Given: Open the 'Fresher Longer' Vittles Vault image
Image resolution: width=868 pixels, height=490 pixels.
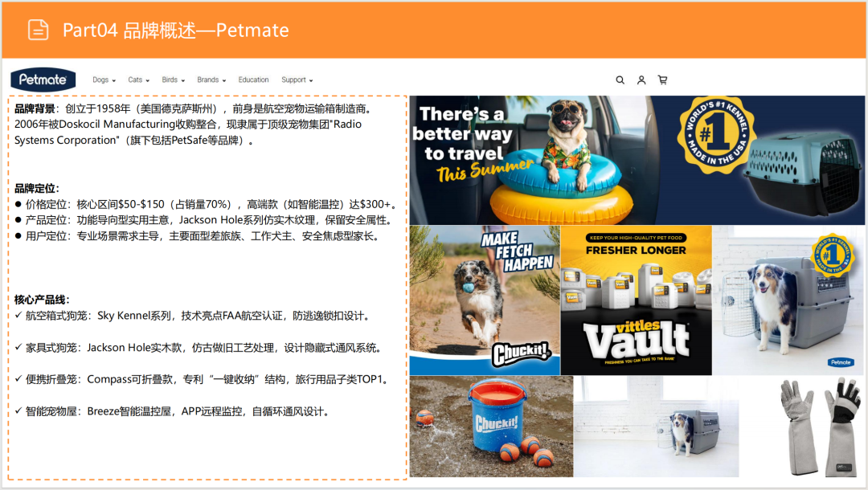Looking at the screenshot, I should click(636, 300).
